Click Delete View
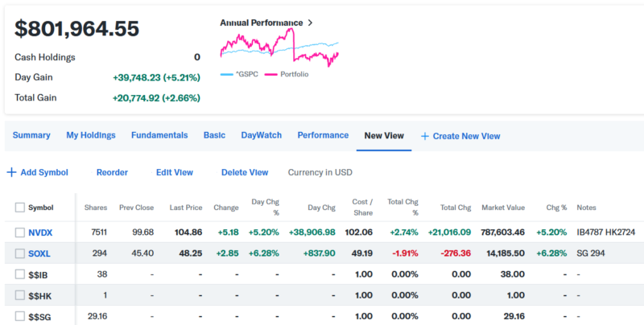 [244, 172]
